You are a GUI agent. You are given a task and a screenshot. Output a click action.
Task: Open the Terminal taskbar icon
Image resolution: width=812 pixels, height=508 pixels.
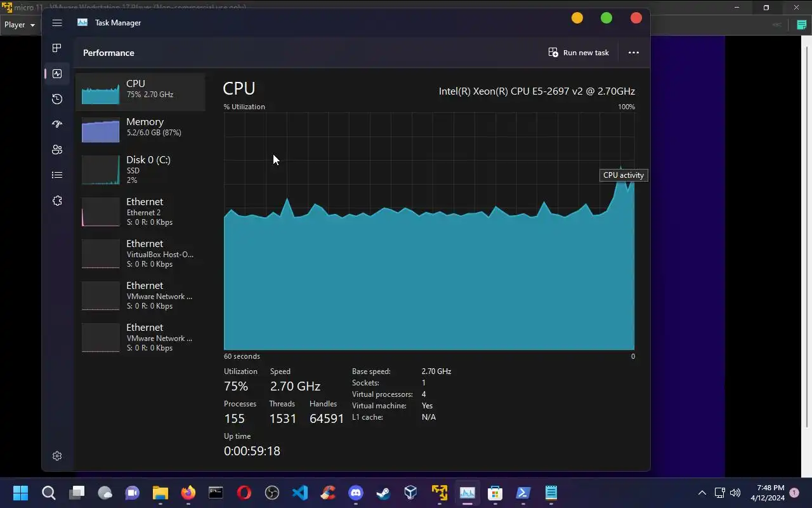(x=216, y=493)
